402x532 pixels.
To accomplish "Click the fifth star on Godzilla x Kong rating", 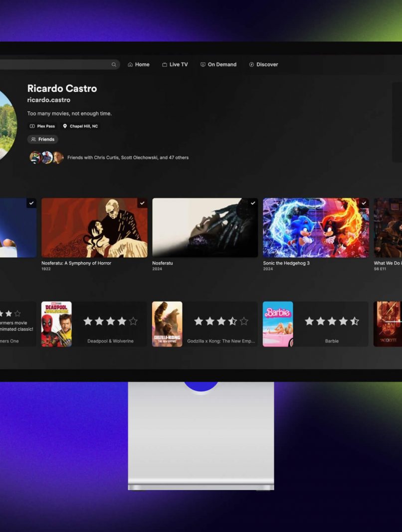I will [x=244, y=322].
